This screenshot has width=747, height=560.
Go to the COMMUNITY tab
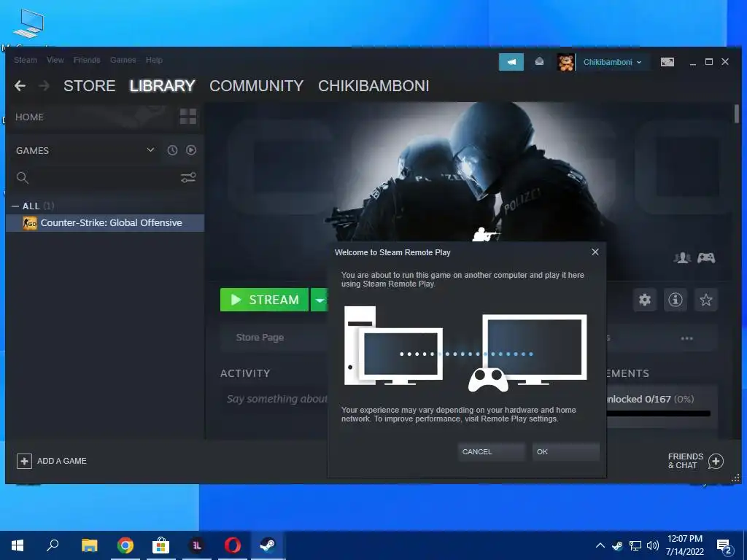(x=256, y=86)
